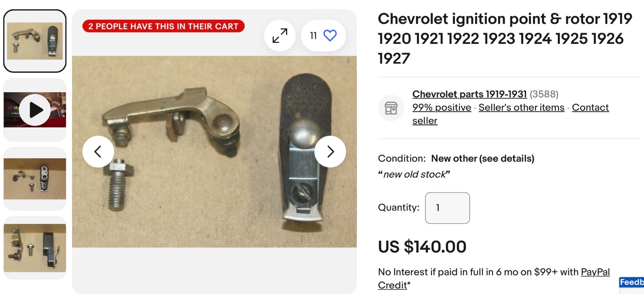Show the previous product image

click(98, 151)
